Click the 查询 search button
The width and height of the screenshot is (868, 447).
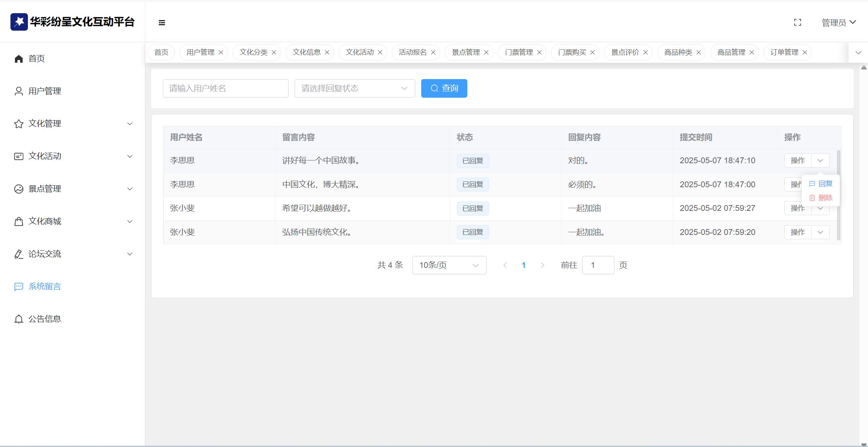pyautogui.click(x=444, y=88)
